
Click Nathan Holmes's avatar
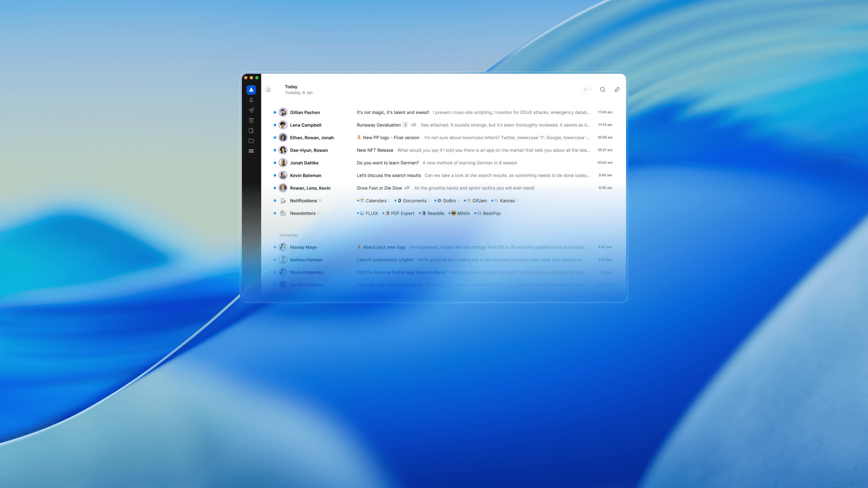[283, 260]
